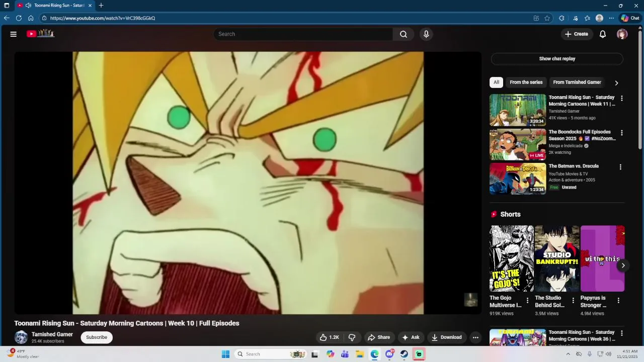
Task: Click the address bar URL
Action: coord(103,18)
